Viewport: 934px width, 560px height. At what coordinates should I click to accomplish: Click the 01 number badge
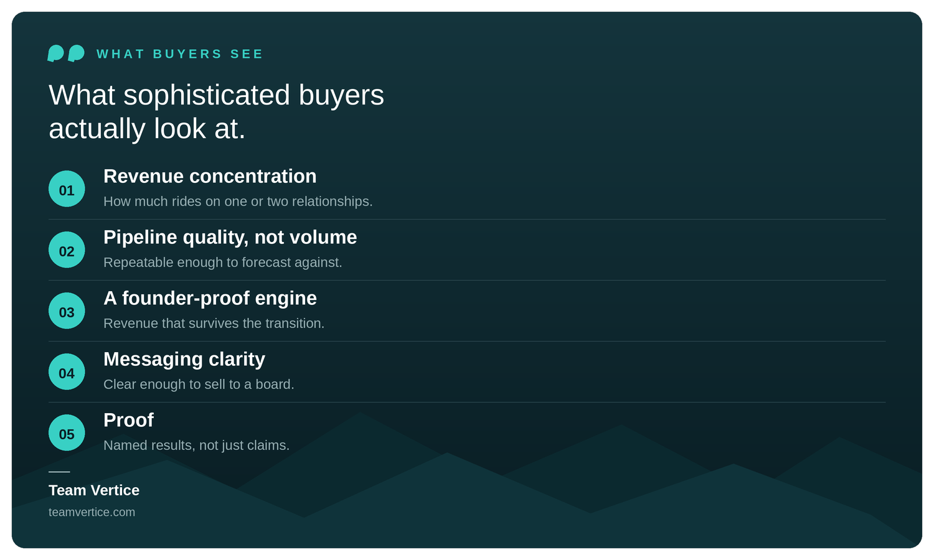click(x=67, y=189)
